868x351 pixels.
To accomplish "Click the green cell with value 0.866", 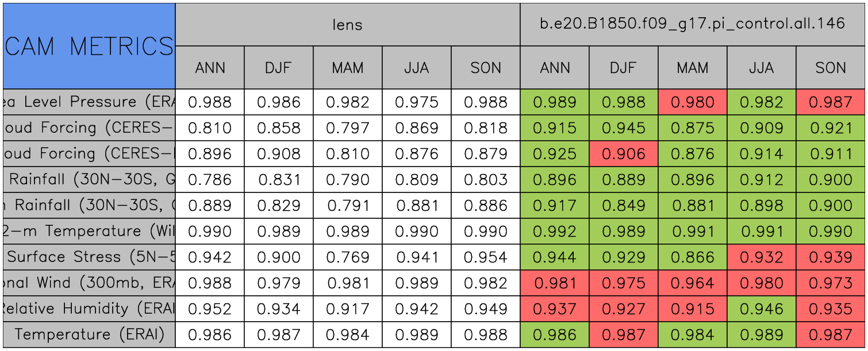I will point(692,257).
